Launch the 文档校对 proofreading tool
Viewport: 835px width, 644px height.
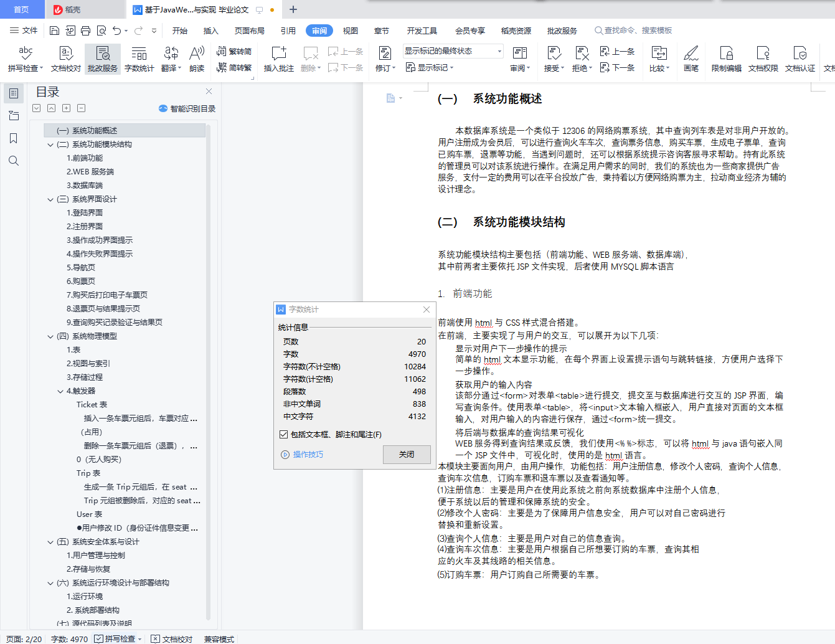pos(66,59)
